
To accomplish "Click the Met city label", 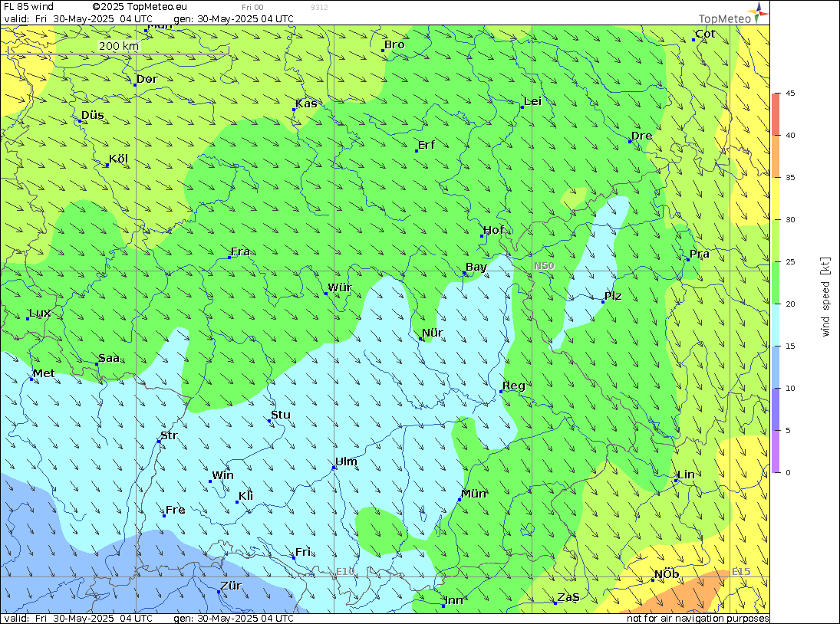I will [44, 373].
